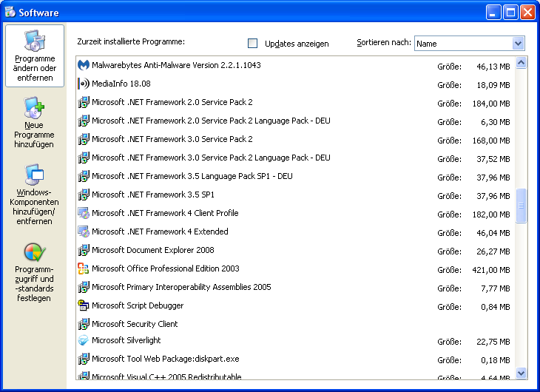The height and width of the screenshot is (392, 540).
Task: Click scrollbar down arrow of program list
Action: coord(521,373)
